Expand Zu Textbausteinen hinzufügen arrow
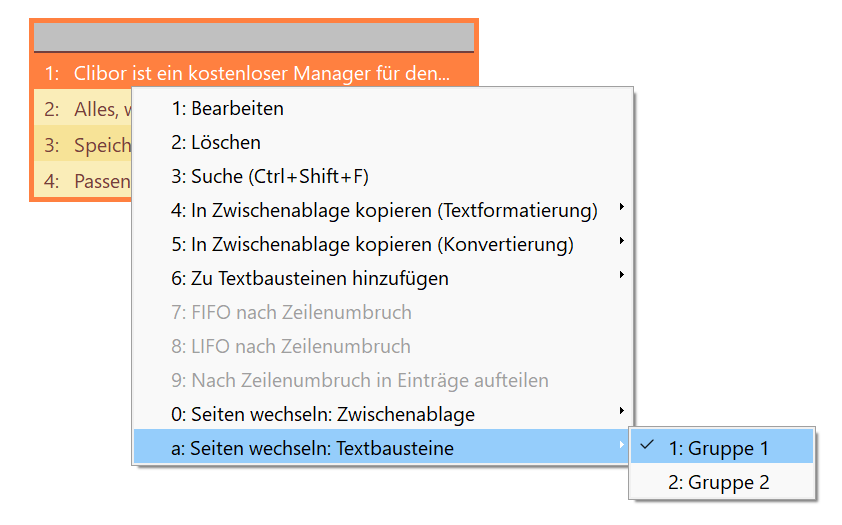Screen dimensions: 842x525 [621, 275]
